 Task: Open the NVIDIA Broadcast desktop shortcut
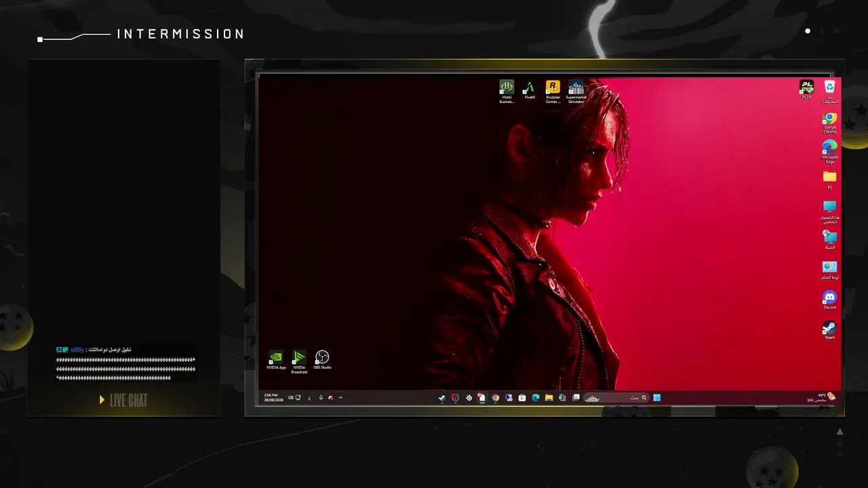click(299, 362)
